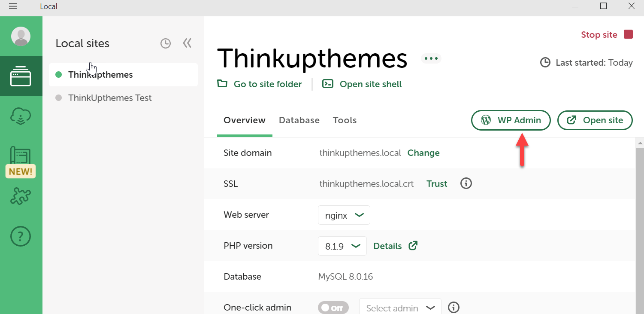Open the Add-ons puzzle piece icon
Screen dimensions: 644x314
[21, 196]
